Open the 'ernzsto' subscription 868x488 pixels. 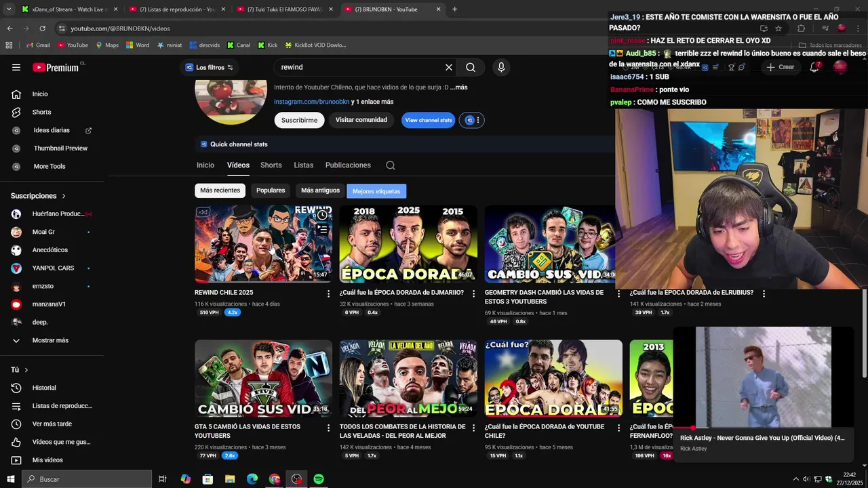coord(43,286)
